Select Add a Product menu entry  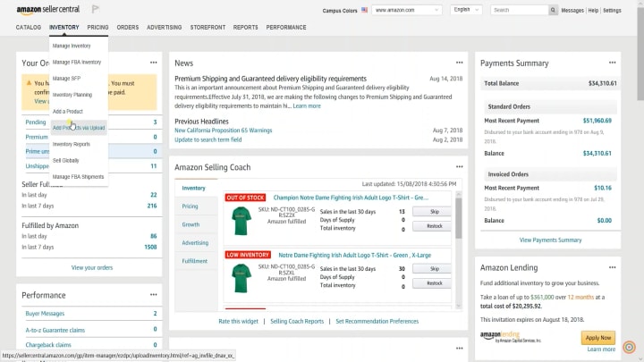(x=68, y=111)
